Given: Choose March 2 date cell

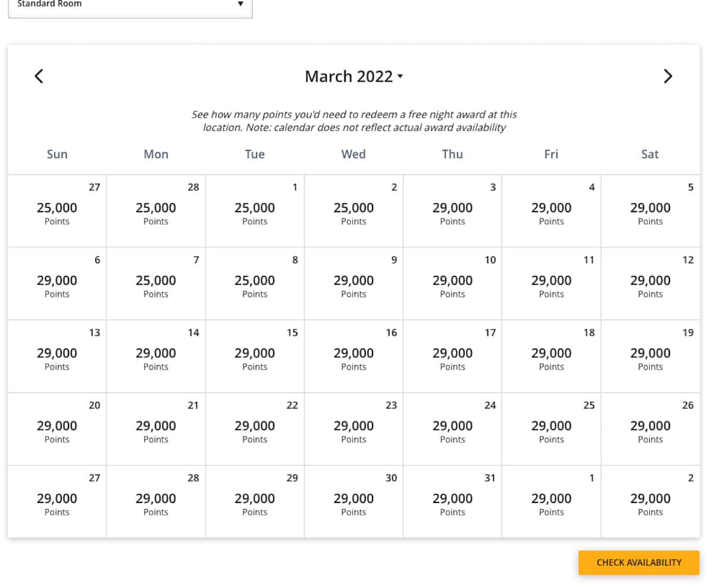Looking at the screenshot, I should click(353, 211).
